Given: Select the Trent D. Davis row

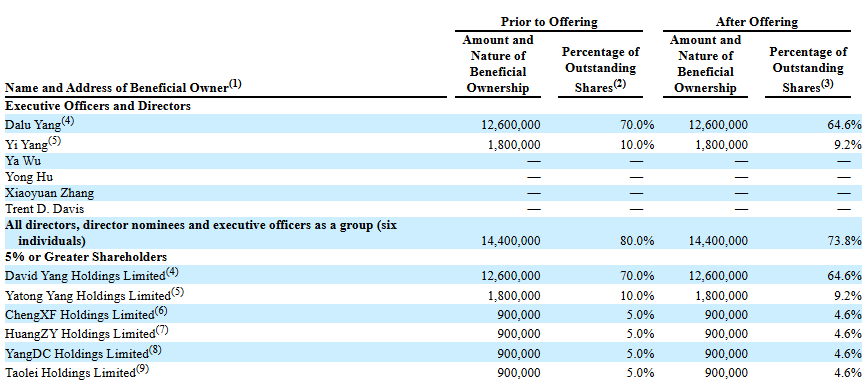Looking at the screenshot, I should point(433,209).
